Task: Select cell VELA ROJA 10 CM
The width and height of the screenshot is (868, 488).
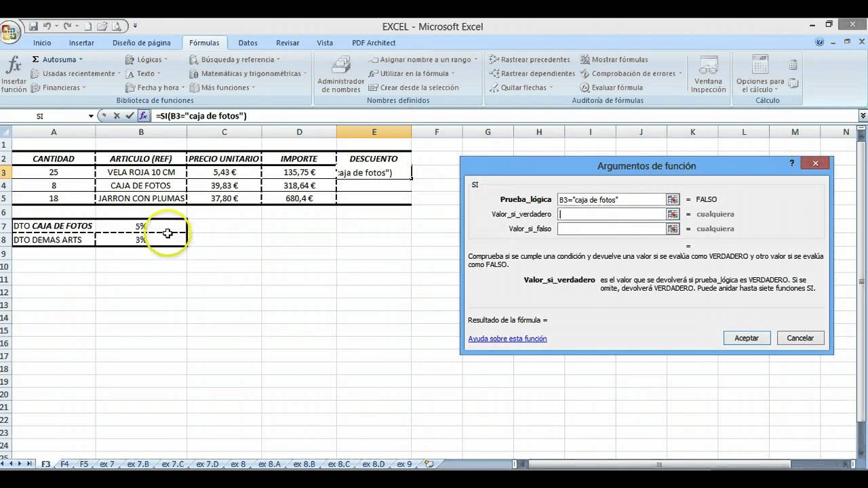Action: (x=141, y=172)
